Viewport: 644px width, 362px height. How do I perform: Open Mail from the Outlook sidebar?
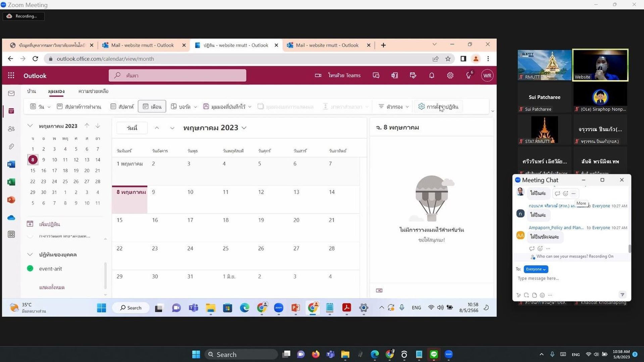[x=11, y=93]
